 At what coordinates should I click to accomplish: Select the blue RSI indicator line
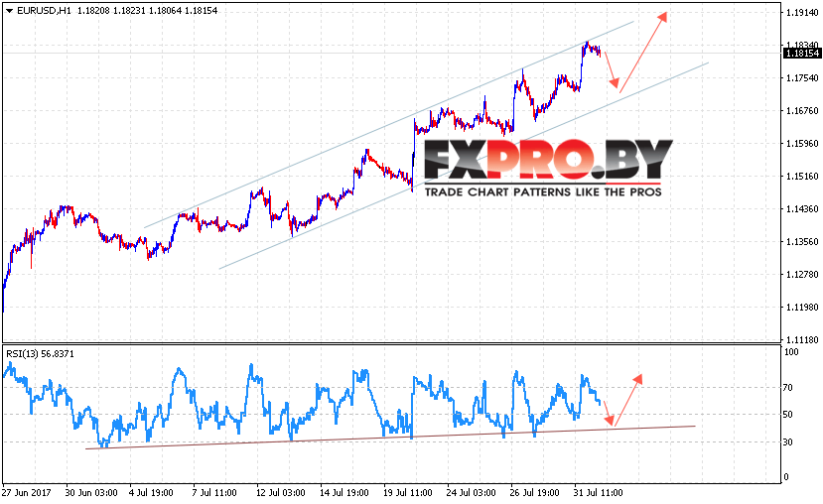tap(302, 406)
